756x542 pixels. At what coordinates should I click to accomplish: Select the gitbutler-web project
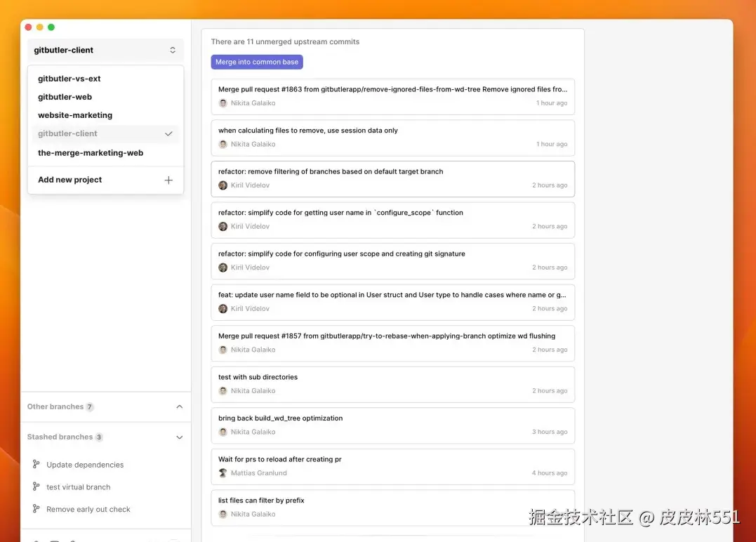(x=65, y=97)
